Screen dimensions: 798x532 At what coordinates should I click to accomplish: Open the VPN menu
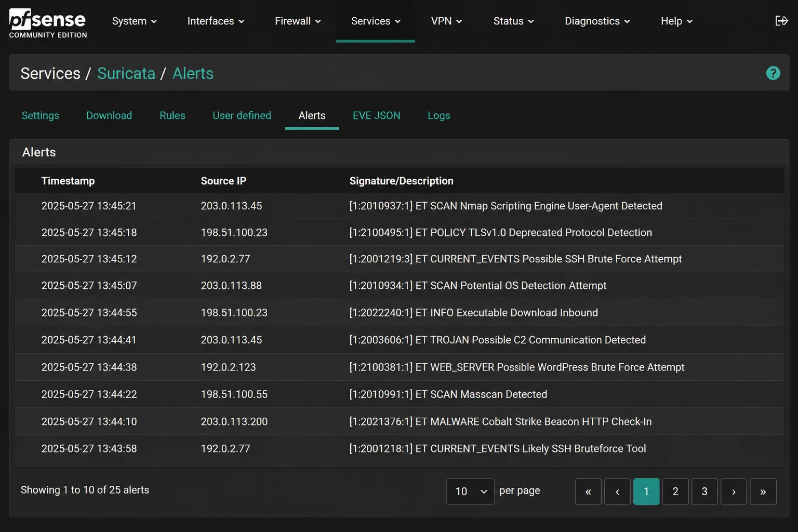pos(446,21)
